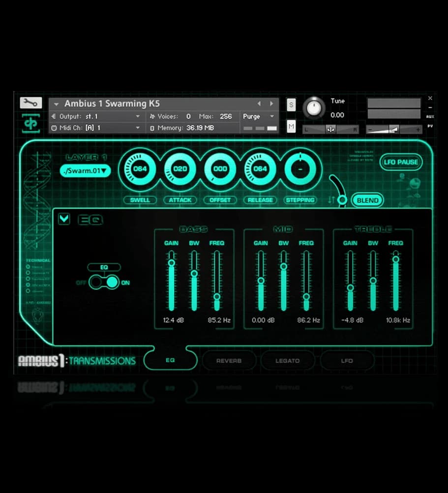The height and width of the screenshot is (493, 448).
Task: Click the Bass Gain slider handle
Action: (x=171, y=263)
